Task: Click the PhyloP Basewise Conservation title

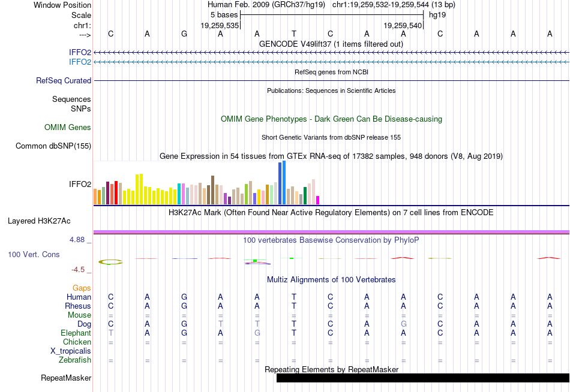Action: click(331, 240)
